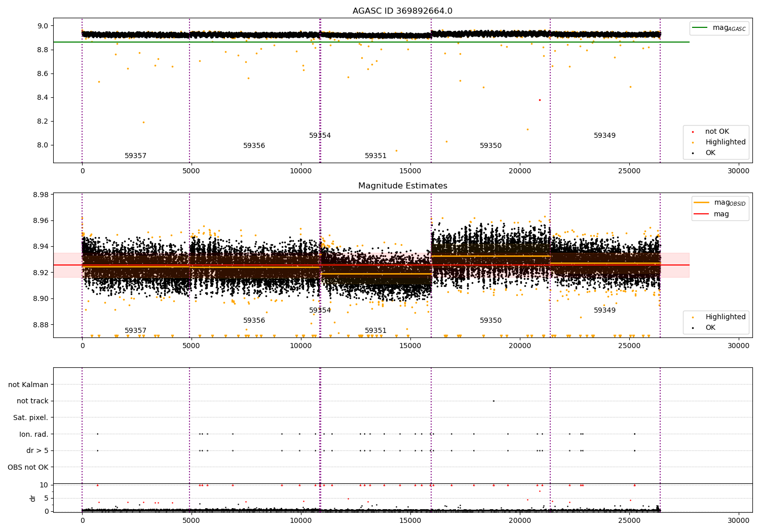Click the 15000 x-tick under the Magnitude Estimates plot
Image resolution: width=760 pixels, height=532 pixels.
coord(410,346)
